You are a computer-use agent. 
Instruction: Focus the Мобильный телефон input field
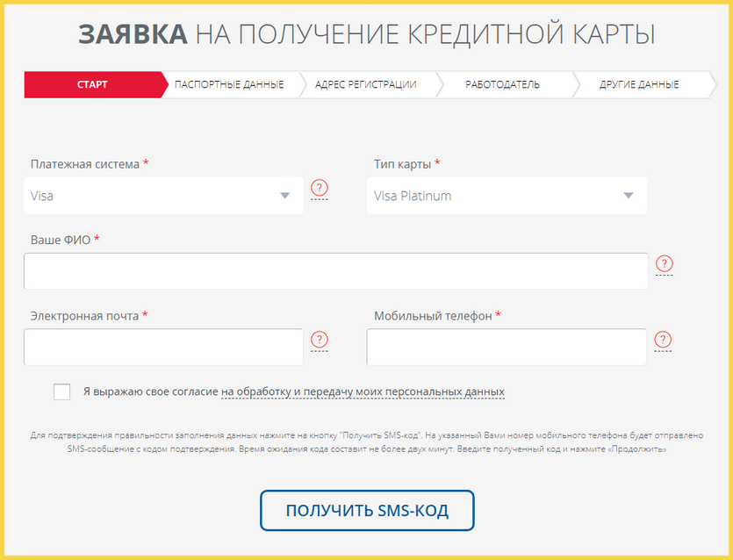[x=507, y=347]
